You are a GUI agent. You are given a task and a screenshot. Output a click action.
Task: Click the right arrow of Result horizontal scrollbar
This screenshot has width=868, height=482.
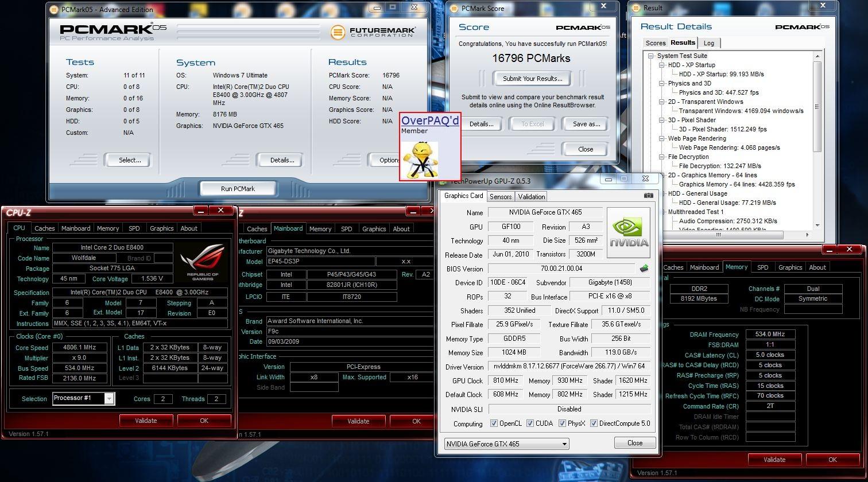click(807, 235)
